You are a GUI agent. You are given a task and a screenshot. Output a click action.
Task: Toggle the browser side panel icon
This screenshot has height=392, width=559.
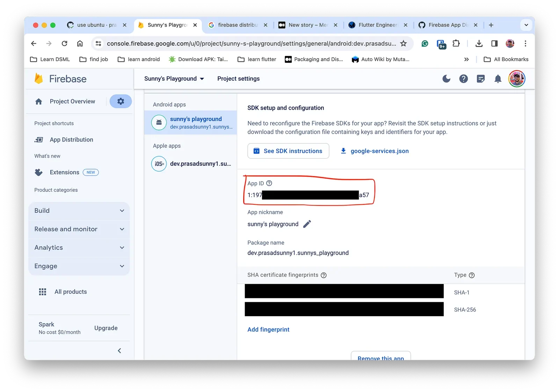[494, 43]
